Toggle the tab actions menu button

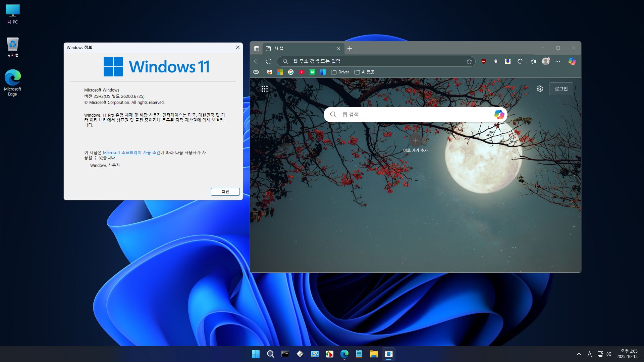[x=257, y=49]
